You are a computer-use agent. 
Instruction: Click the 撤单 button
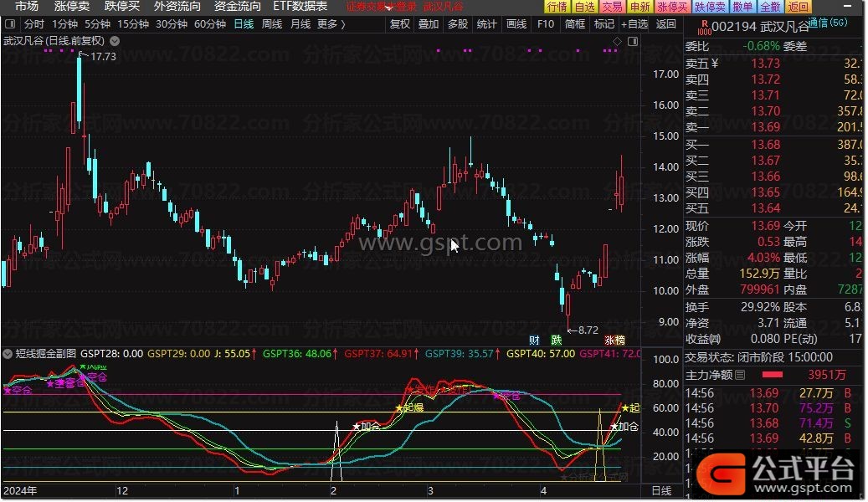(x=742, y=7)
